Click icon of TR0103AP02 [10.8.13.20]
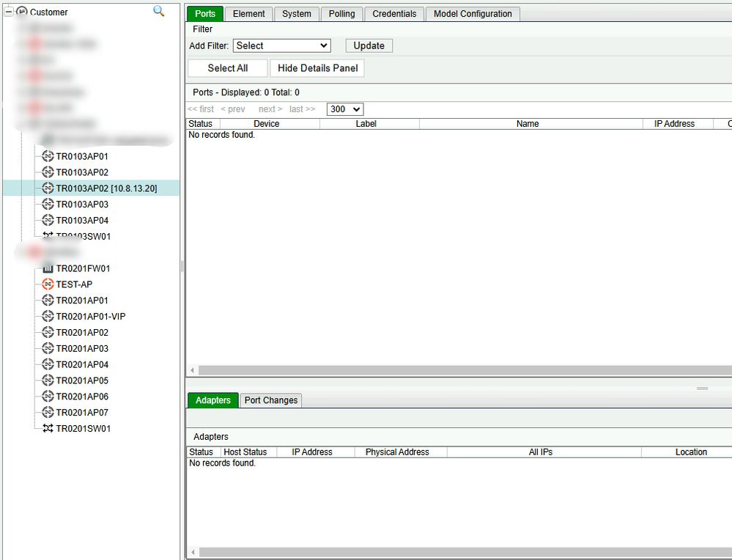The height and width of the screenshot is (560, 732). (48, 188)
